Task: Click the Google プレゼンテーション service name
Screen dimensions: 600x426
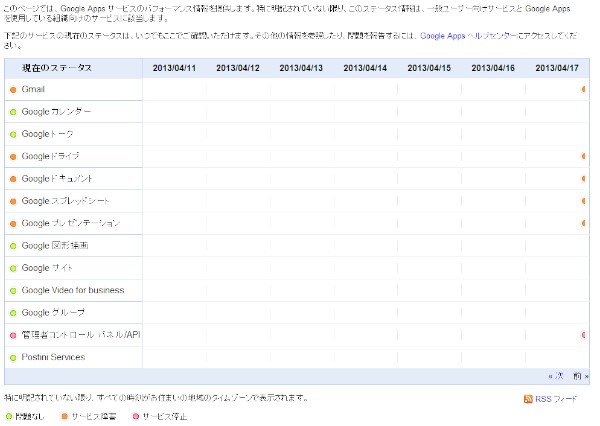Action: [x=71, y=223]
